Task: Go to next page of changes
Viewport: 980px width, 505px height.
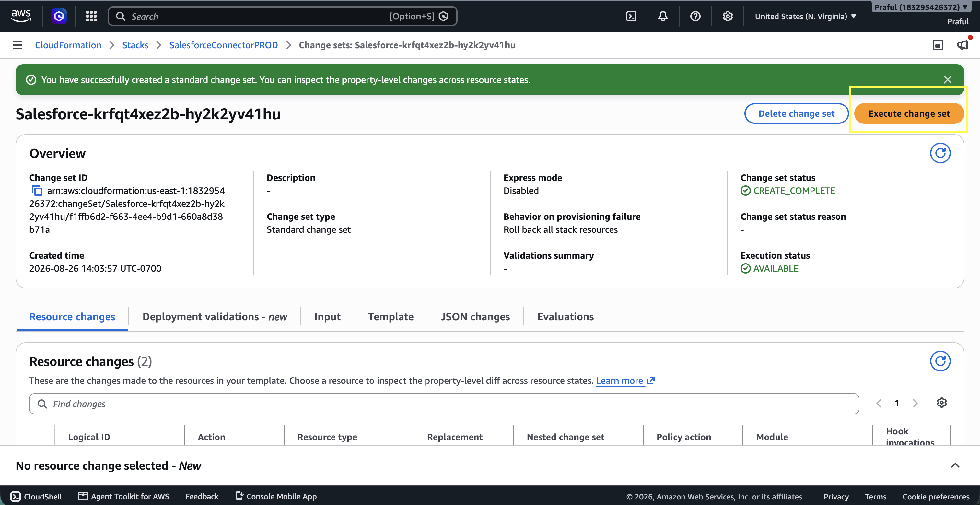Action: [915, 404]
